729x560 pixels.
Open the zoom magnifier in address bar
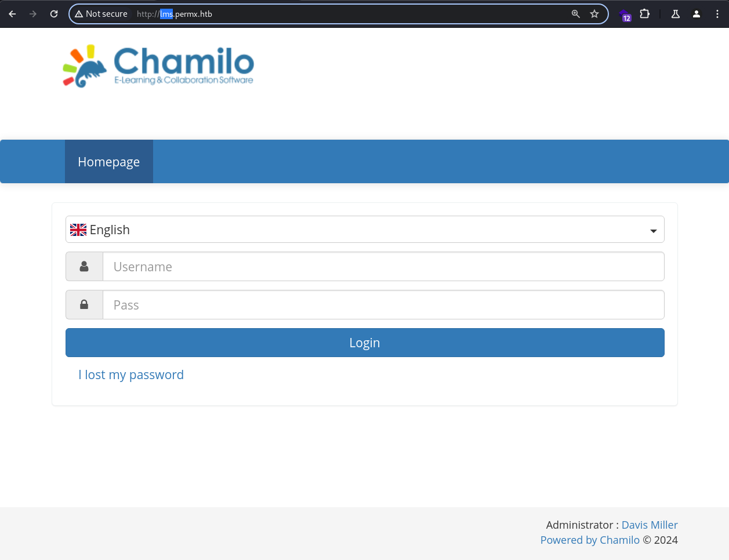tap(576, 14)
